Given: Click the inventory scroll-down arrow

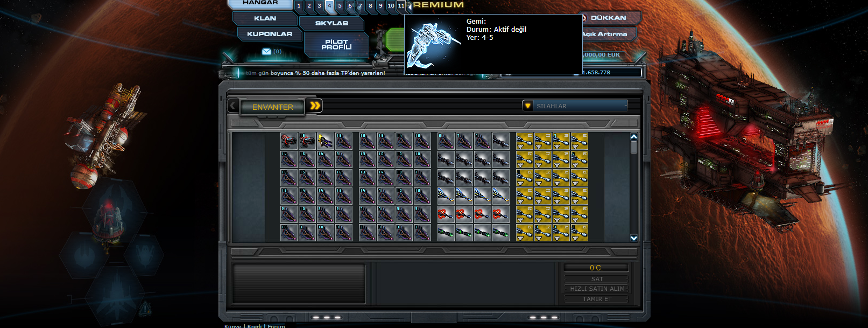Looking at the screenshot, I should pos(634,238).
